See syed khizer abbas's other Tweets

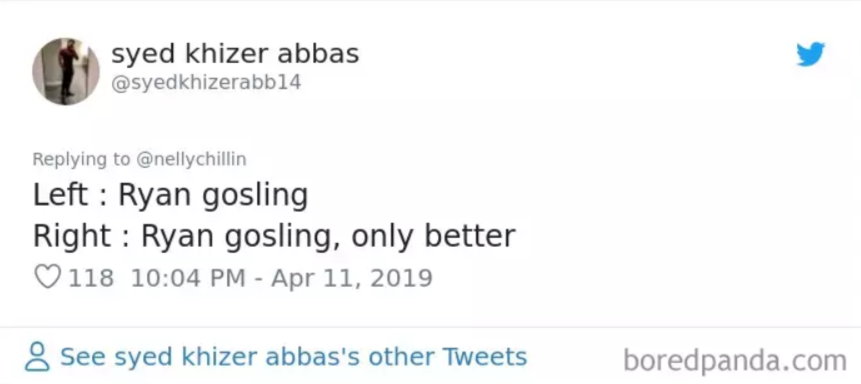[293, 357]
